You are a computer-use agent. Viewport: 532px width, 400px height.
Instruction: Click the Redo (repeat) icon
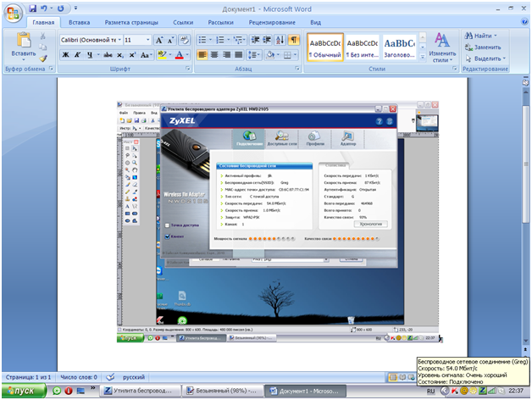tap(60, 8)
